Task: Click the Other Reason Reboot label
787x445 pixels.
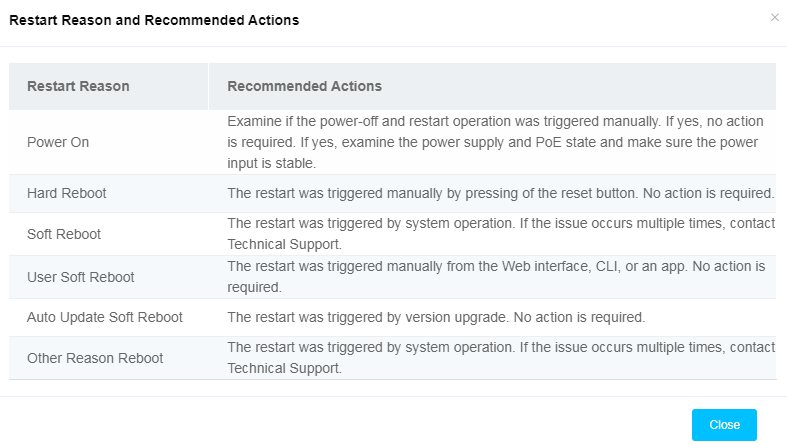Action: [95, 358]
